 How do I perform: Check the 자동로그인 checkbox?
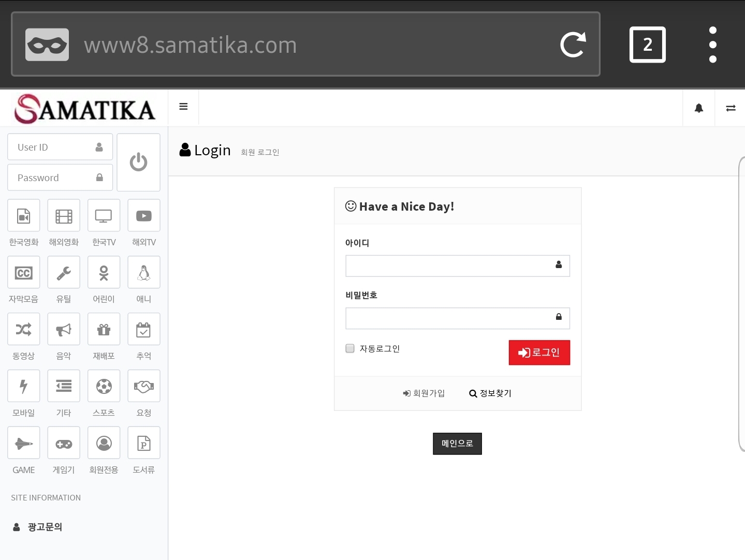tap(350, 348)
